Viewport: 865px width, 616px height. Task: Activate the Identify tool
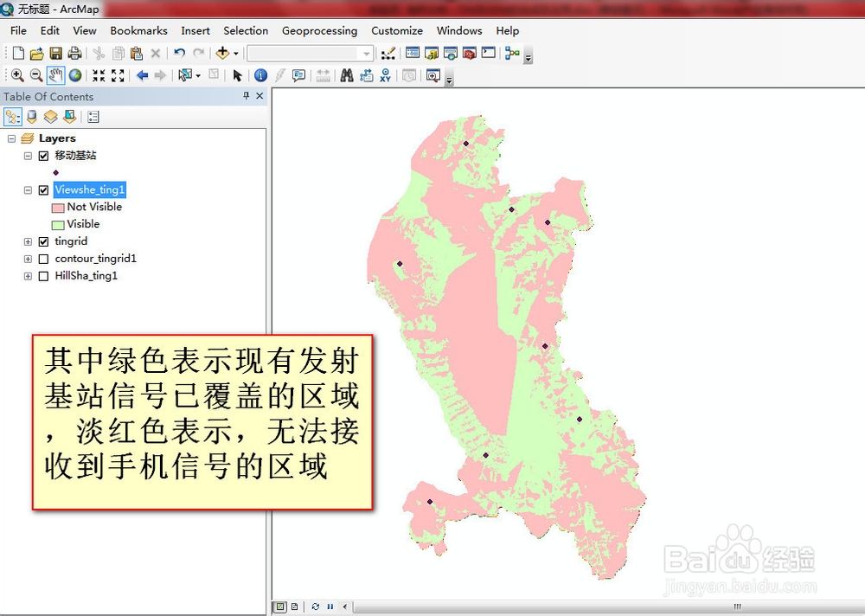(261, 75)
